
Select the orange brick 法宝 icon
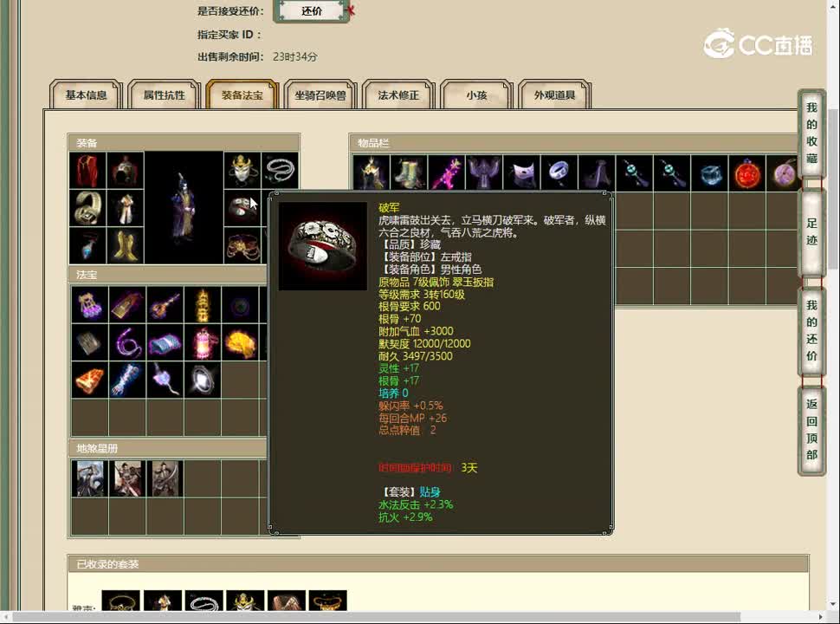[x=90, y=380]
